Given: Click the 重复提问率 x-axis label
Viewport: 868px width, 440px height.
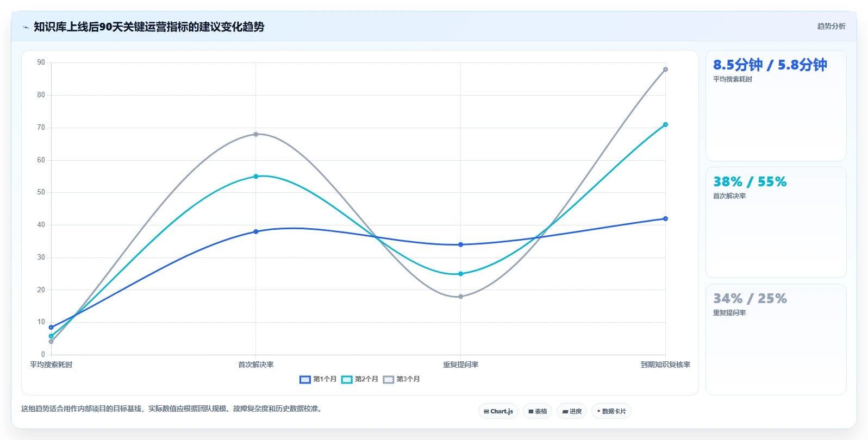Looking at the screenshot, I should click(460, 364).
